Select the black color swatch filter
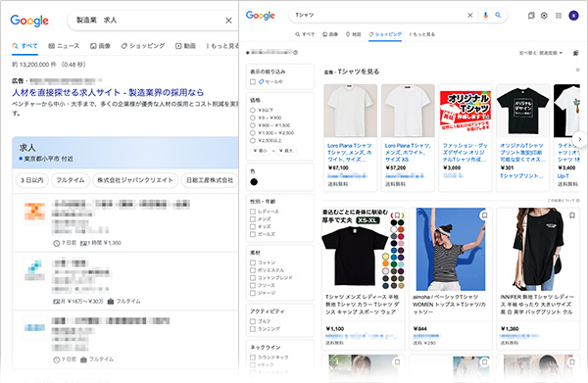The image size is (588, 383). (254, 182)
